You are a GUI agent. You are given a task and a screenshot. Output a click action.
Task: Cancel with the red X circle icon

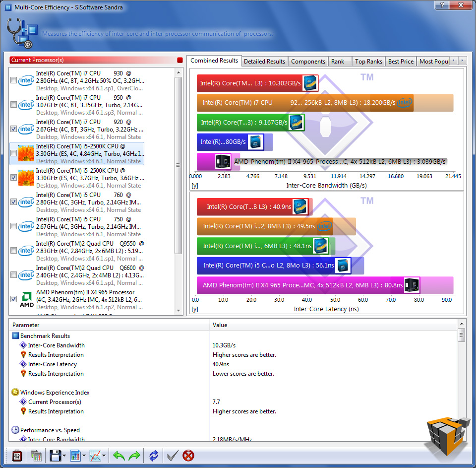188,456
